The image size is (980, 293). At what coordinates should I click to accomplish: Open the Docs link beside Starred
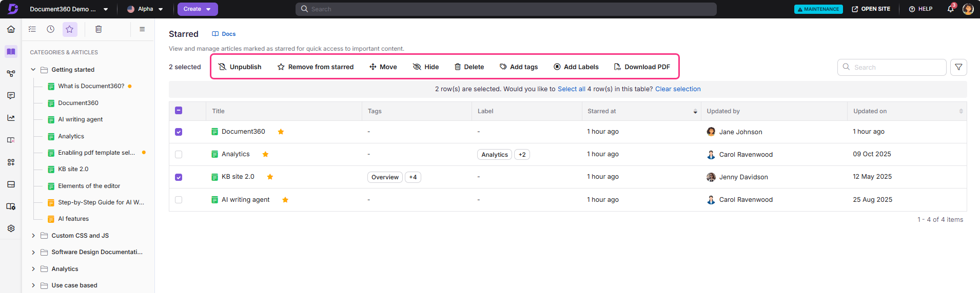(224, 34)
